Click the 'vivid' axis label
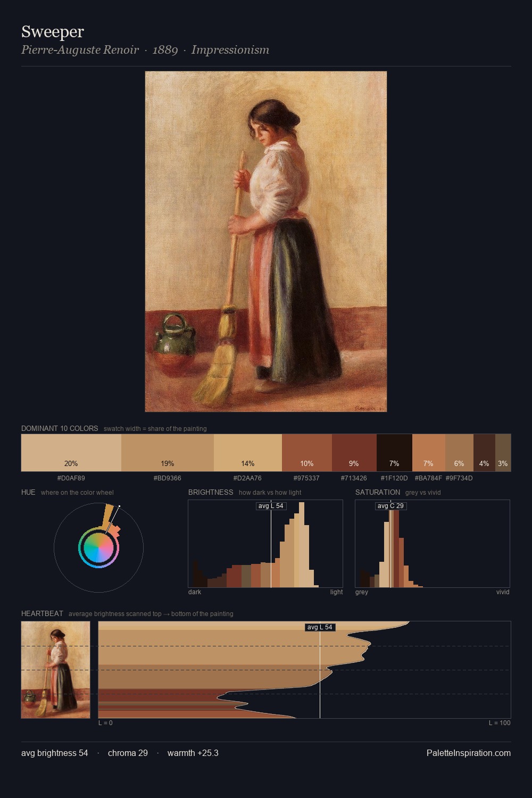 tap(503, 592)
